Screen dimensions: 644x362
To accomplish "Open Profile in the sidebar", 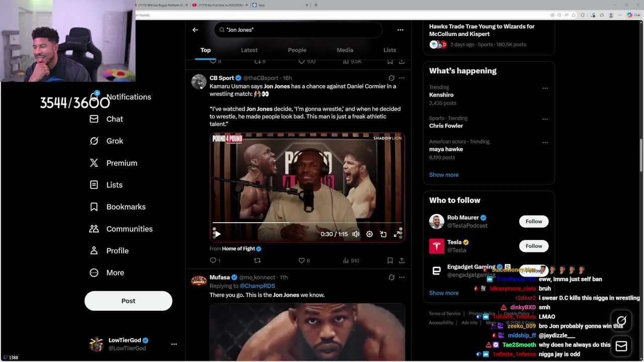I will [x=109, y=251].
